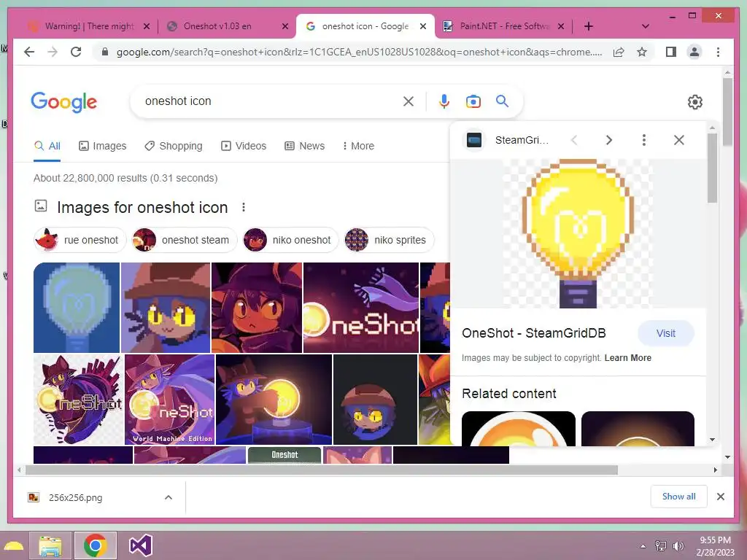747x560 pixels.
Task: Switch to Paint.NET tab
Action: [x=503, y=26]
